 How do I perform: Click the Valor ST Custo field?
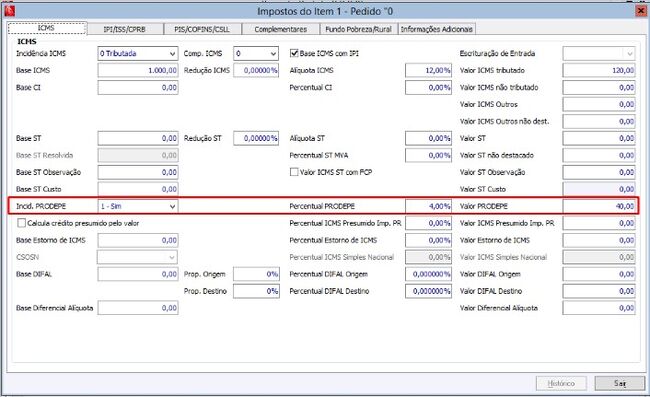pyautogui.click(x=599, y=189)
